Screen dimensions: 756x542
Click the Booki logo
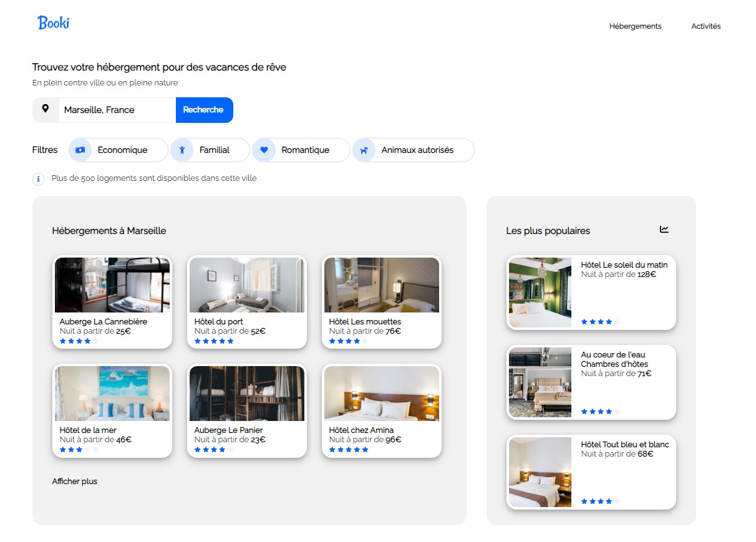54,23
